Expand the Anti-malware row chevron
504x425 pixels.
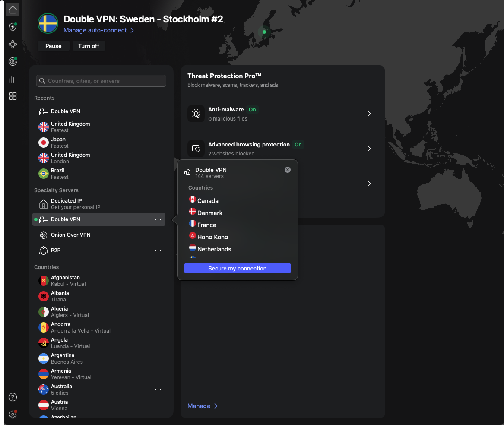point(369,114)
